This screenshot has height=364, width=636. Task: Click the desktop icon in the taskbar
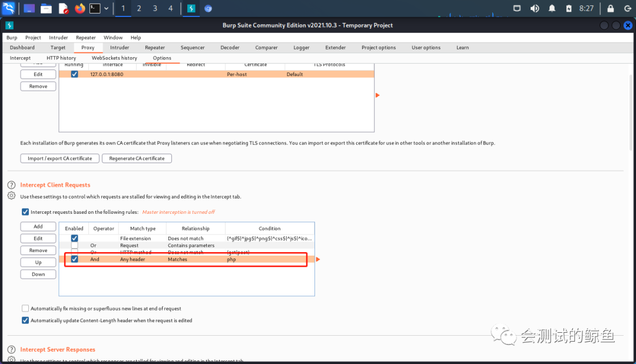pyautogui.click(x=29, y=8)
